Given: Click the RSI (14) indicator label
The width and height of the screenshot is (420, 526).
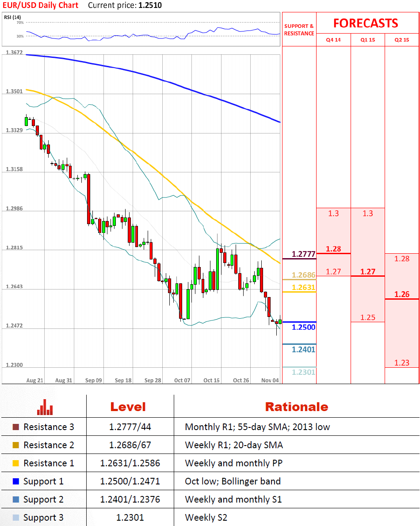Looking at the screenshot, I should pos(12,17).
